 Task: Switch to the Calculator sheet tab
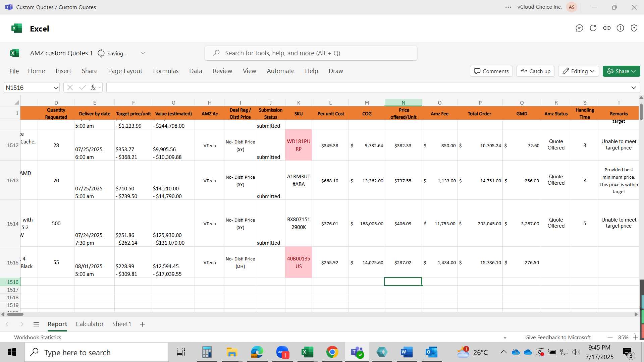point(90,324)
